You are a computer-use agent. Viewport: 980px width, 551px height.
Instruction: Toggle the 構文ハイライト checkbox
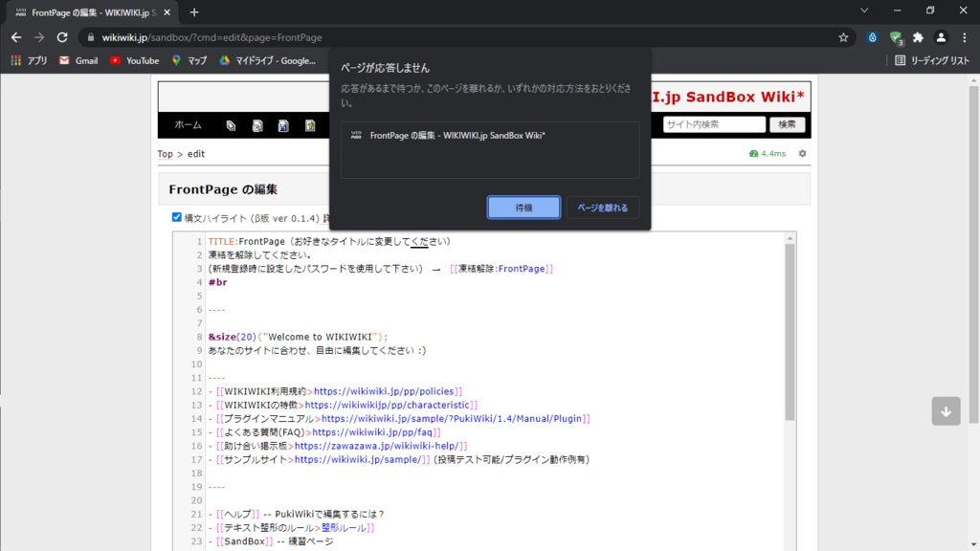[177, 217]
